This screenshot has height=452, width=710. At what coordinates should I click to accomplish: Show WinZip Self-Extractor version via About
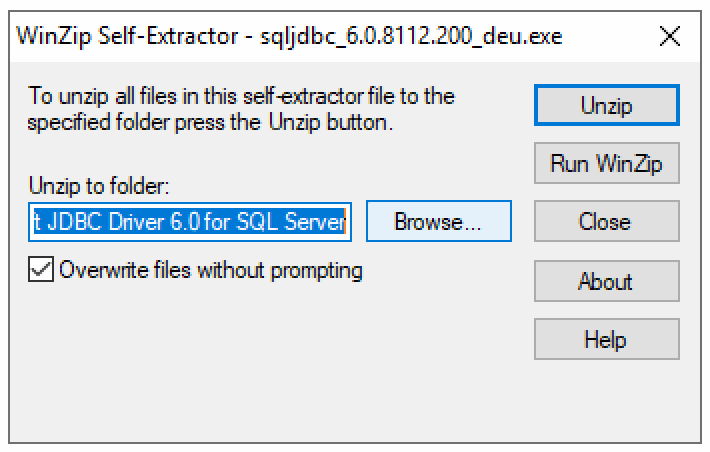coord(606,281)
